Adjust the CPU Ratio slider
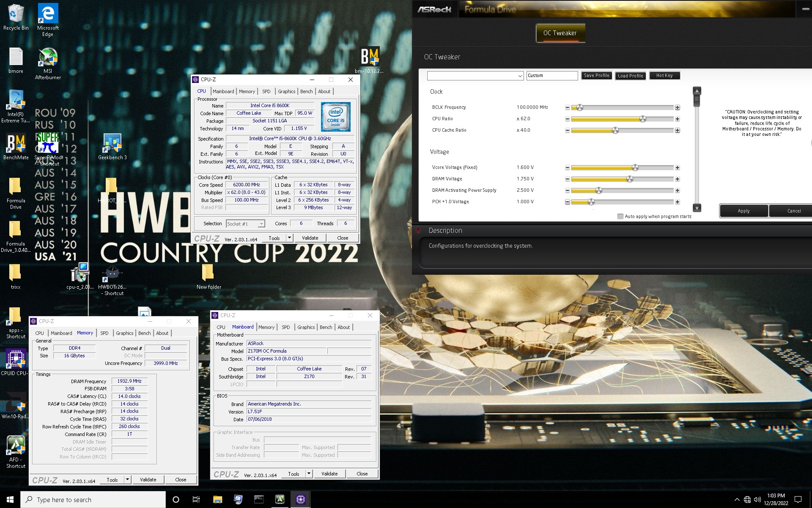This screenshot has width=812, height=508. point(643,119)
